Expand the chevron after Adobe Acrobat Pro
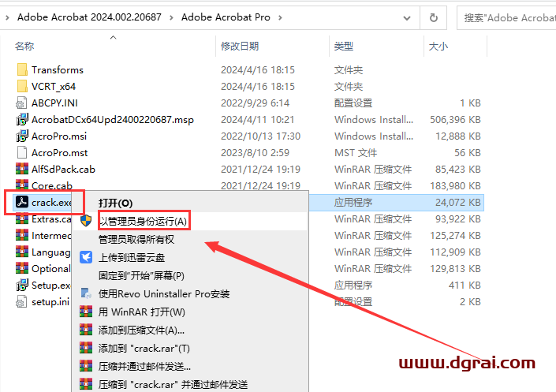This screenshot has height=392, width=556. [x=280, y=17]
